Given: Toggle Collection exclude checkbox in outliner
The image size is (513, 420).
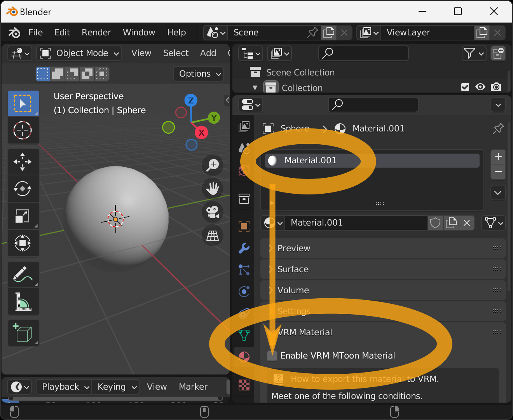Looking at the screenshot, I should click(x=465, y=87).
